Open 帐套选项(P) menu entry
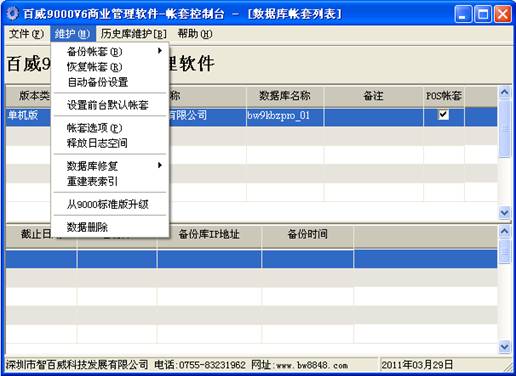516x376 pixels. click(x=110, y=128)
